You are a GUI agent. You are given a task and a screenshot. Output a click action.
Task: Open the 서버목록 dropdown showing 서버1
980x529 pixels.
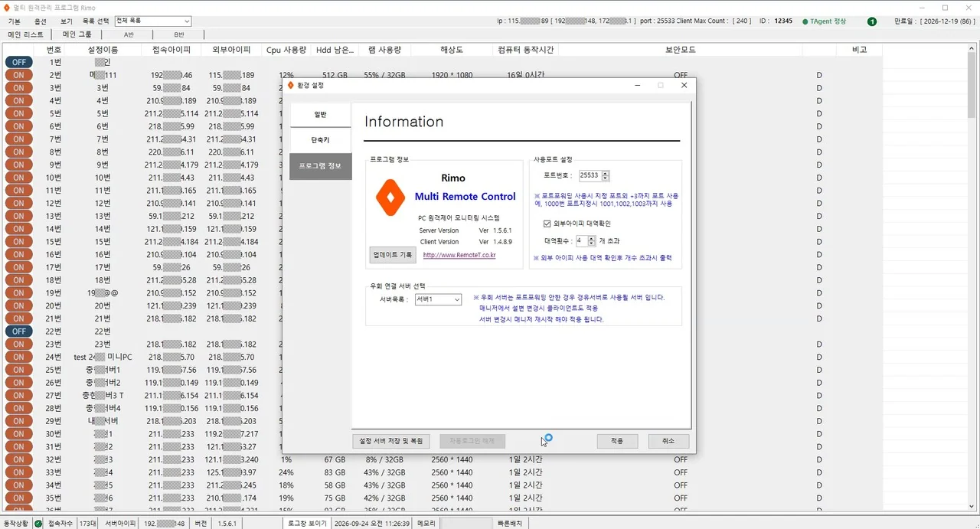point(438,299)
